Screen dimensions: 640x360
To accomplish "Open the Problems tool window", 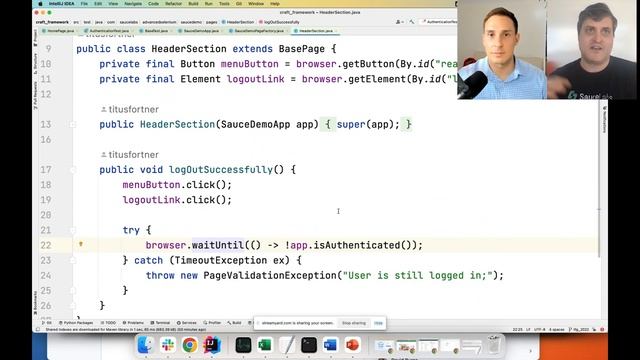I will coord(133,323).
